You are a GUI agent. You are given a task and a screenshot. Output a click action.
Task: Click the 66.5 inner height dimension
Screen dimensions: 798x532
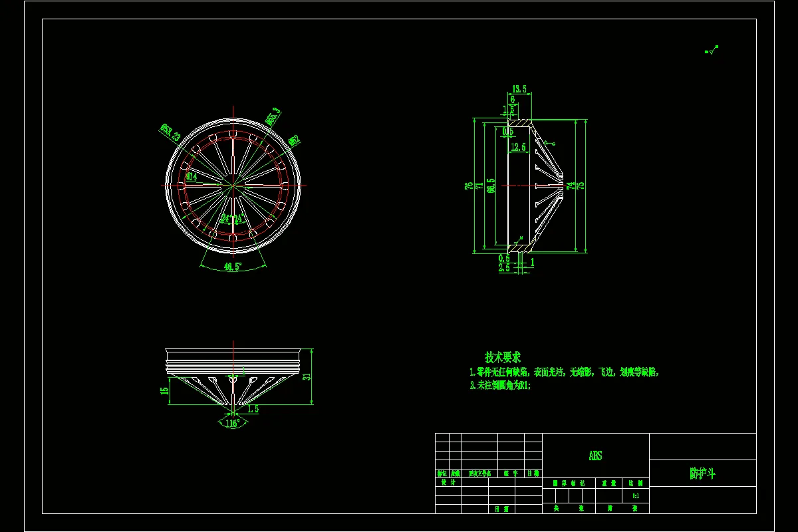click(x=491, y=186)
